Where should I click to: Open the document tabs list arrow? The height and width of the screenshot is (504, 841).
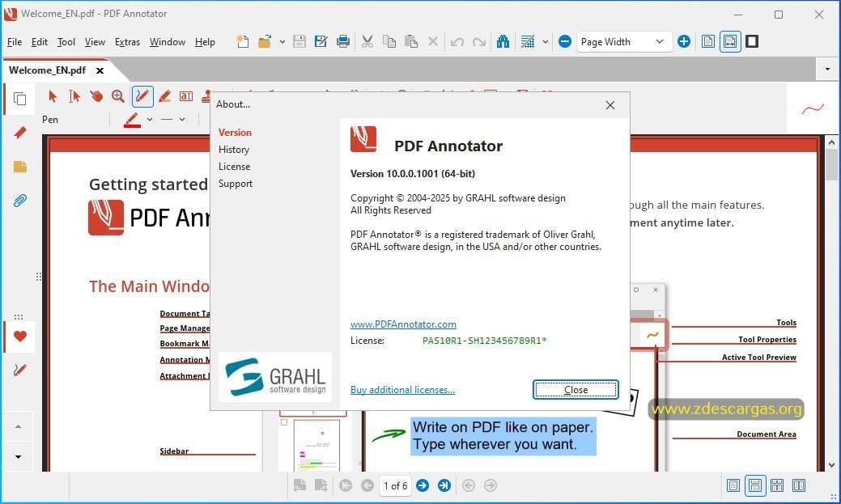[x=827, y=69]
